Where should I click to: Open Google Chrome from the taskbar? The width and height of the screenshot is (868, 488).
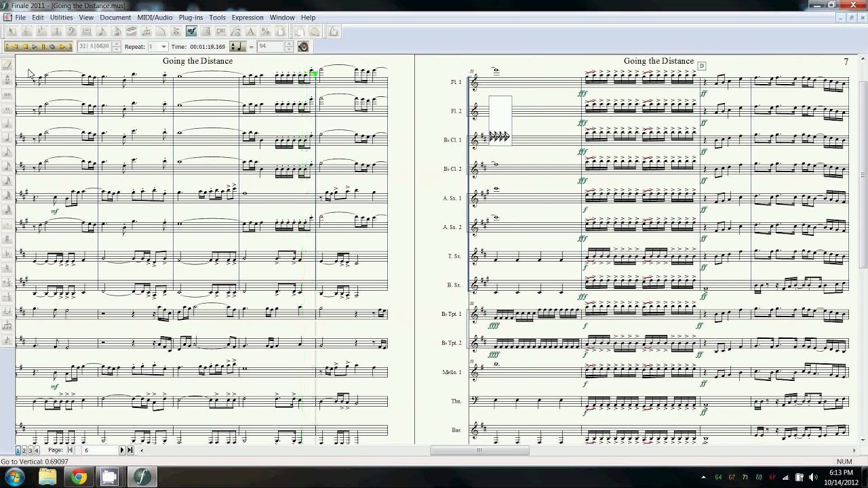[79, 477]
